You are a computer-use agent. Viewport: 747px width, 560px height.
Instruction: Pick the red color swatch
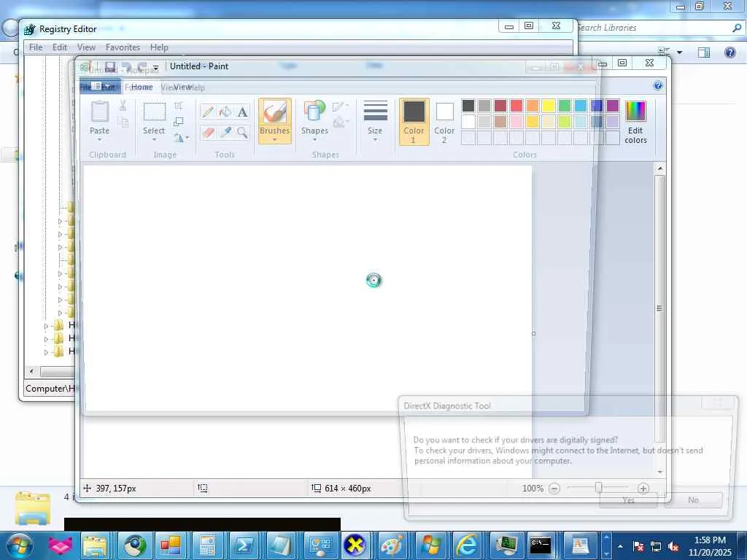pyautogui.click(x=516, y=106)
